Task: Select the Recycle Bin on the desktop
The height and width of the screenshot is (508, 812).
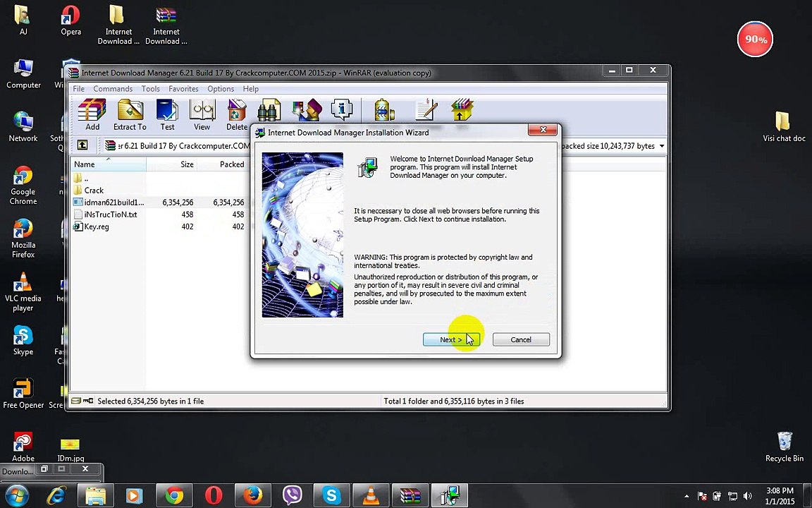Action: [x=784, y=447]
